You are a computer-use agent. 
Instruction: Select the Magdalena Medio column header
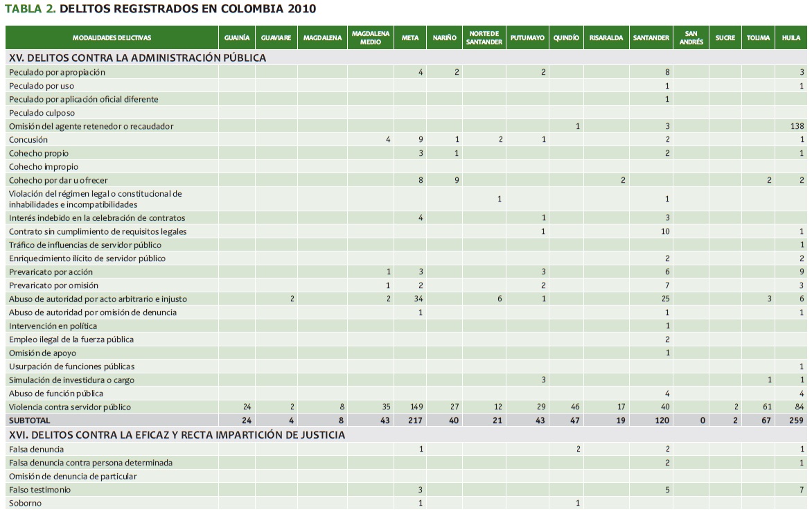371,38
